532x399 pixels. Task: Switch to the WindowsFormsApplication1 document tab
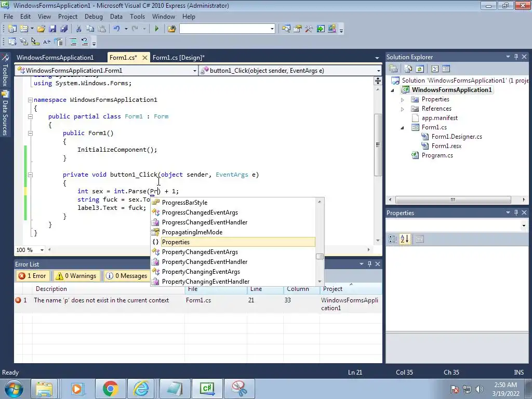coord(55,57)
